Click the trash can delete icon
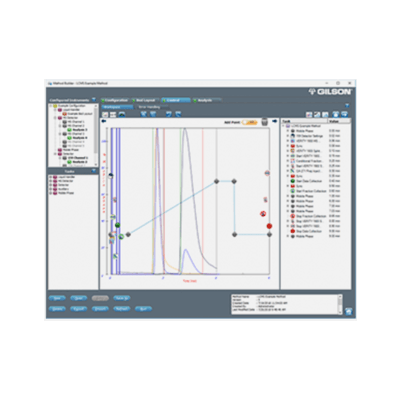This screenshot has height=400, width=400. coord(264,122)
